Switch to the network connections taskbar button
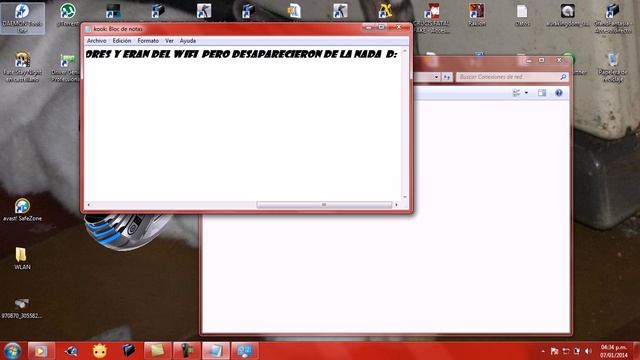 (x=245, y=351)
